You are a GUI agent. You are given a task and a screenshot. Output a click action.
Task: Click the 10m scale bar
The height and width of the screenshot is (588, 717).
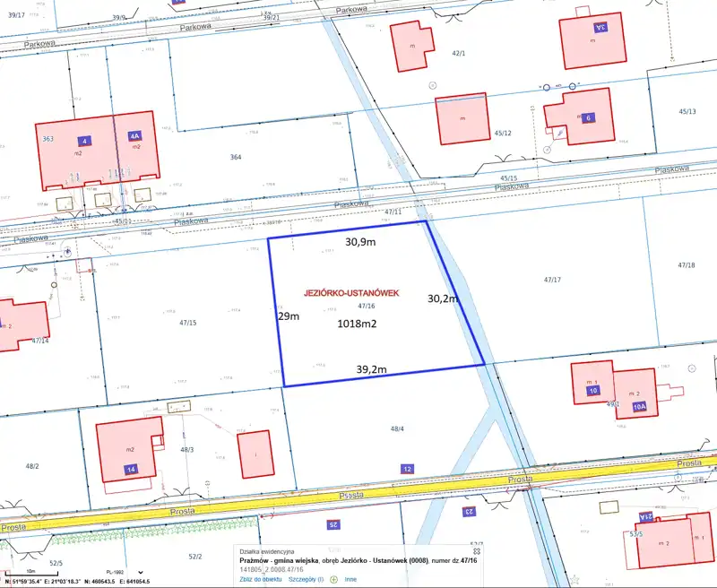tap(30, 571)
